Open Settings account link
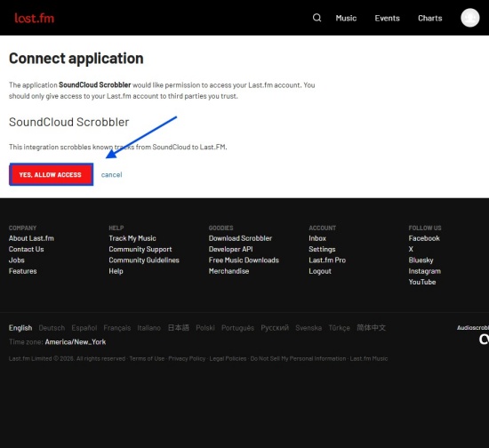The height and width of the screenshot is (448, 489). (x=322, y=249)
